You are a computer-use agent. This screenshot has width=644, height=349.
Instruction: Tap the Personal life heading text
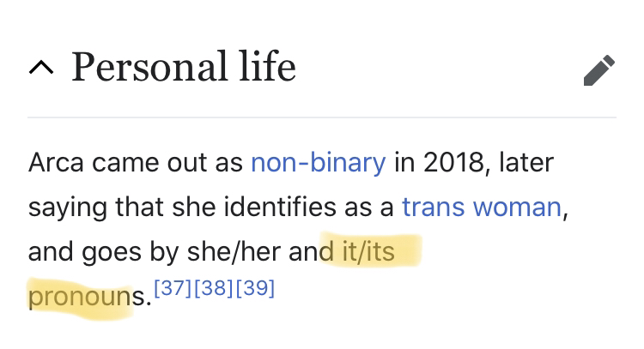183,67
